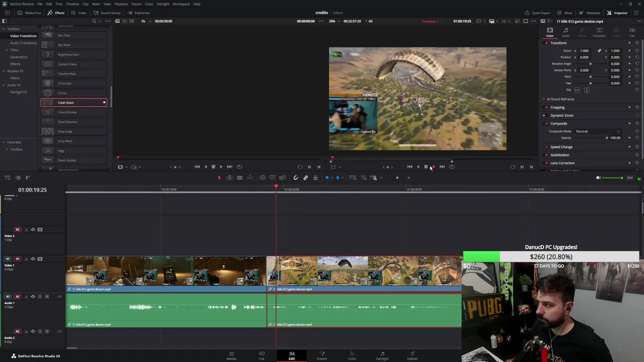Switch to the Inspector Transition tab

click(x=599, y=33)
